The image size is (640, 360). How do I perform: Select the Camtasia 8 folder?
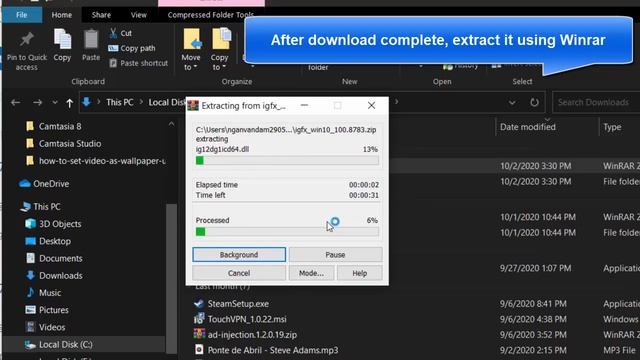coord(60,126)
